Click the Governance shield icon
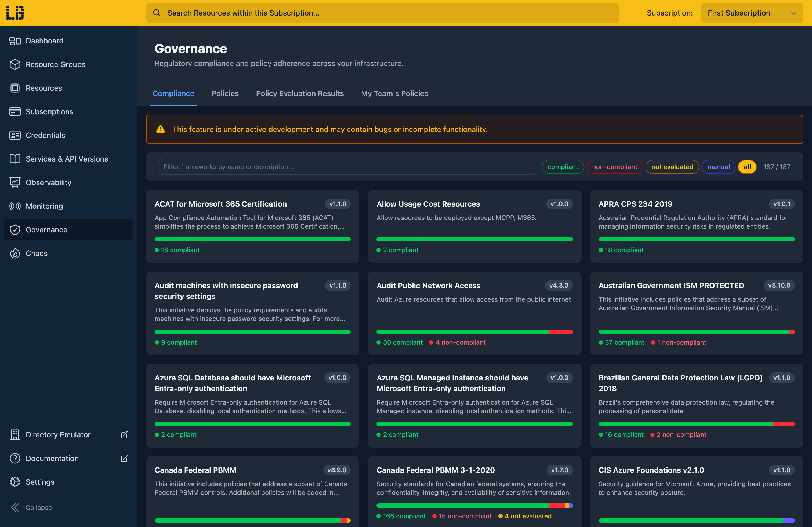Viewport: 812px width, 527px height. coord(15,230)
